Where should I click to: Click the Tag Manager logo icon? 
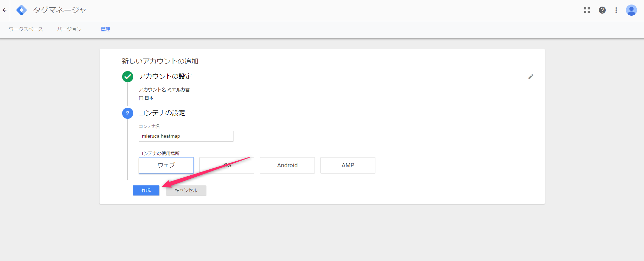point(22,10)
